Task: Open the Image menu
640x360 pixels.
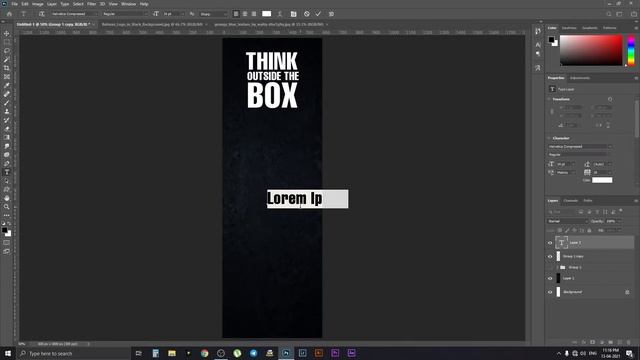Action: pos(38,4)
